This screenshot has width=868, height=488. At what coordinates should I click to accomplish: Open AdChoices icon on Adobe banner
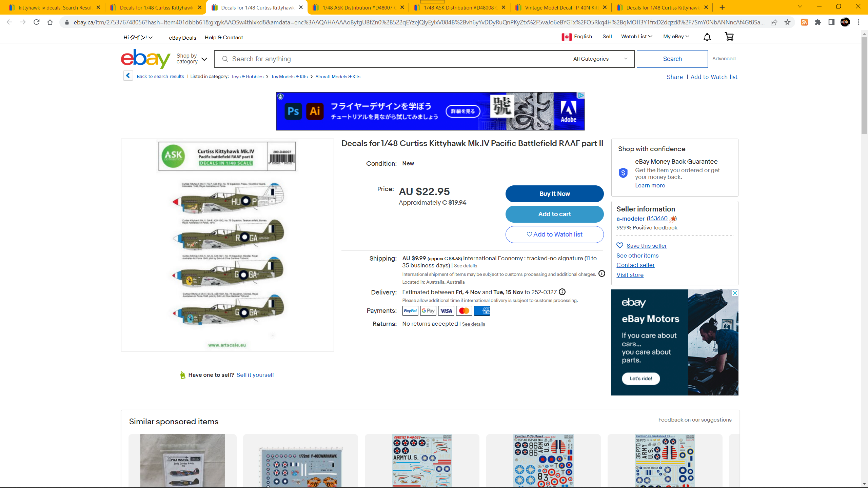click(581, 96)
